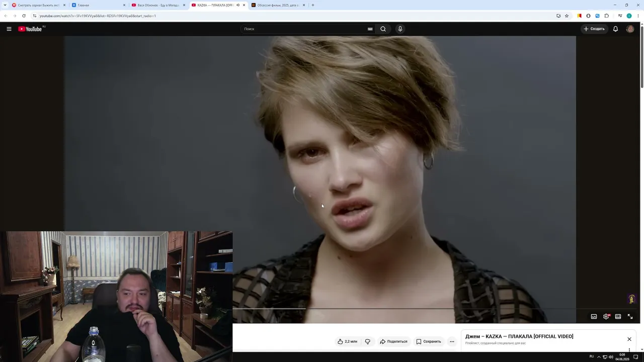
Task: Select the KAZKA — ПЛАКАЛА tab
Action: tap(218, 5)
